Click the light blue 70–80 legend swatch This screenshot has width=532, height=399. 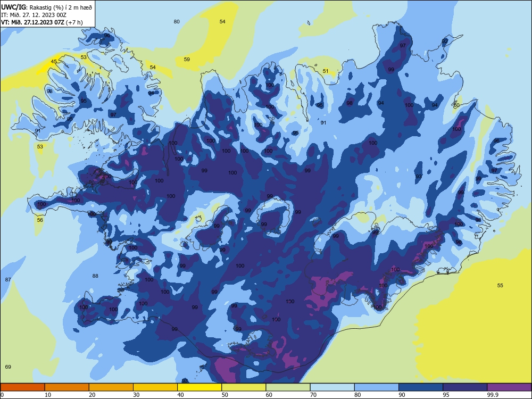click(x=332, y=387)
